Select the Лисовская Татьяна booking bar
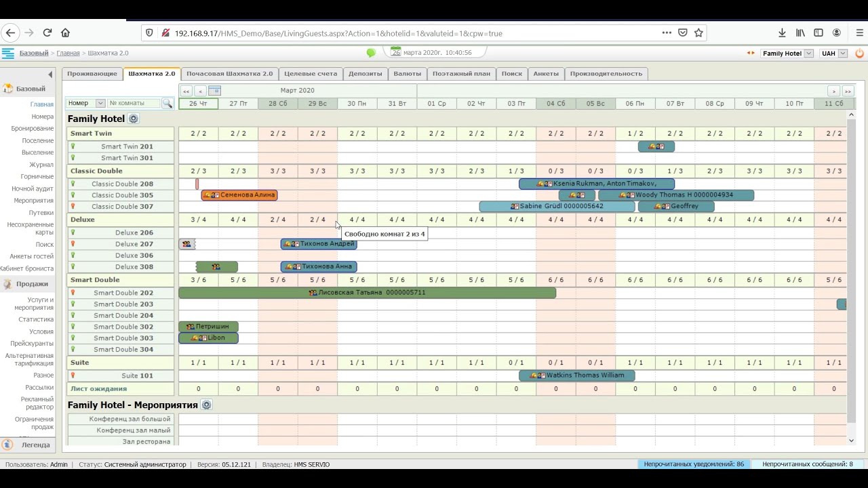This screenshot has height=488, width=868. [367, 293]
